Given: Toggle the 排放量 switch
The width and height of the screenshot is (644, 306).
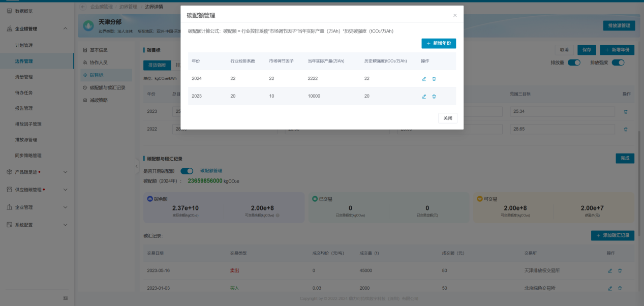Looking at the screenshot, I should pyautogui.click(x=574, y=63).
